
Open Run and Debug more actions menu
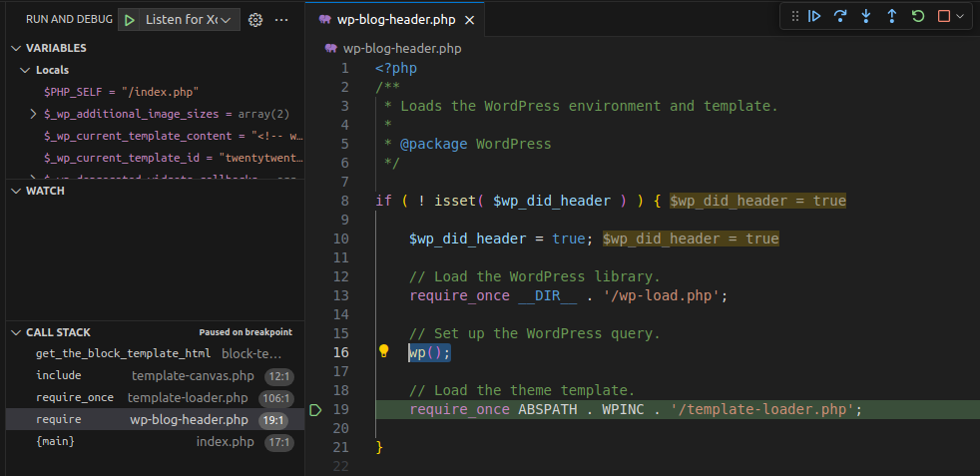[x=282, y=20]
